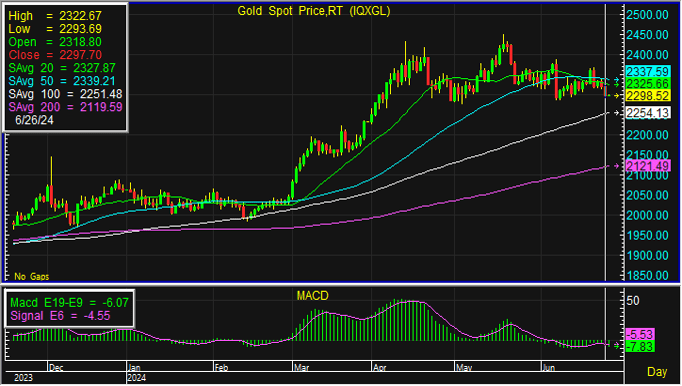Viewport: 682px width, 386px height.
Task: Click the magenta -5.53 MACD tag
Action: (640, 335)
